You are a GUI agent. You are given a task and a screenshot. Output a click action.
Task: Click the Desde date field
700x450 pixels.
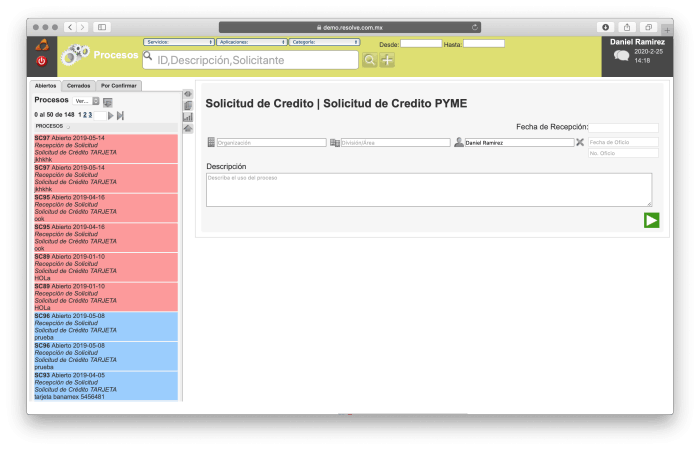pos(420,44)
